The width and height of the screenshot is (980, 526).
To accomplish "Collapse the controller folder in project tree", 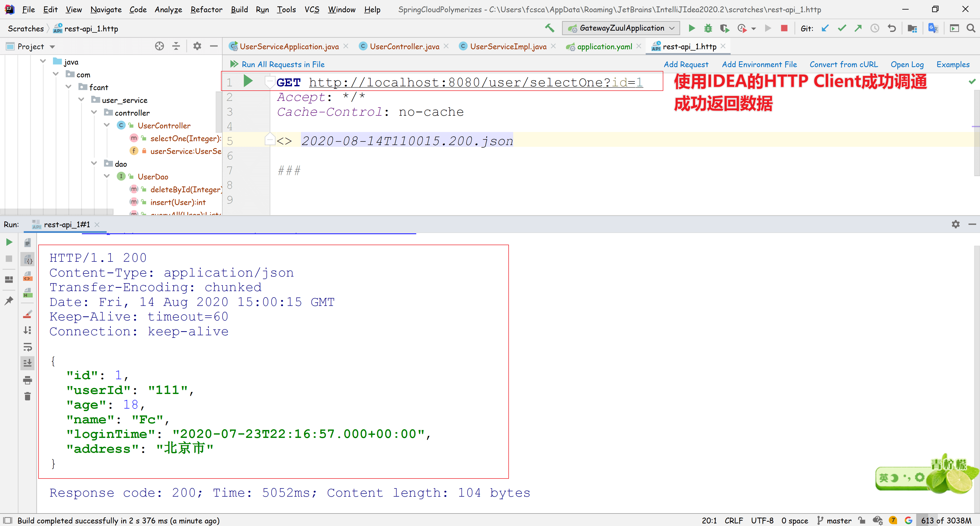I will pyautogui.click(x=94, y=113).
